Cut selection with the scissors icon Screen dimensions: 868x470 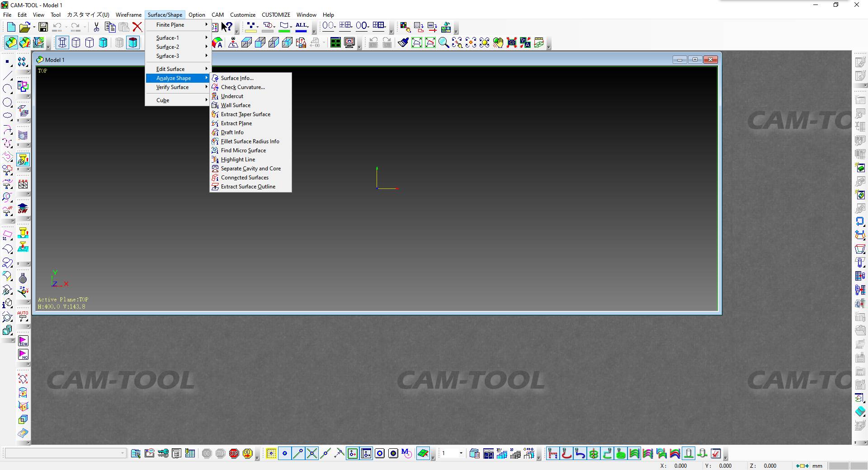tap(96, 27)
